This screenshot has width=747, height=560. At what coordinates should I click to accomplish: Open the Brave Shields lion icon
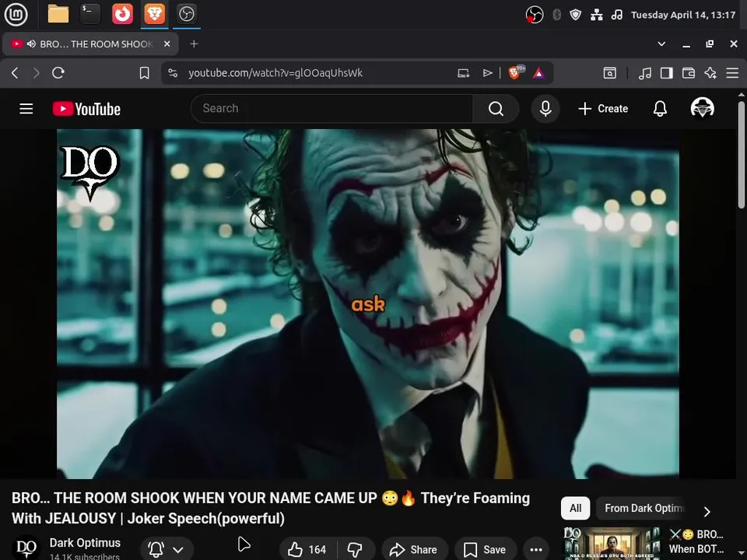[515, 72]
